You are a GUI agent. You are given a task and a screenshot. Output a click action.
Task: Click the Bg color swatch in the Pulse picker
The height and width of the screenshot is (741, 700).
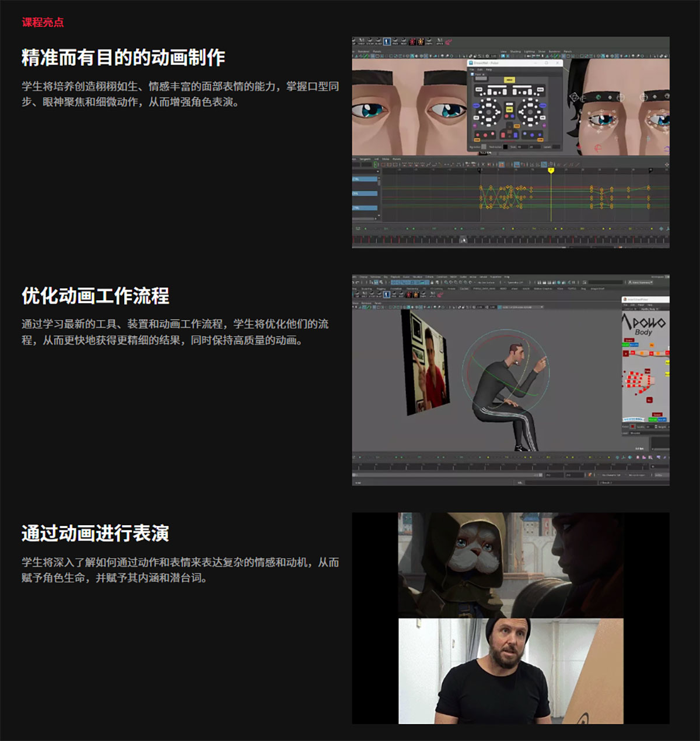[x=484, y=147]
